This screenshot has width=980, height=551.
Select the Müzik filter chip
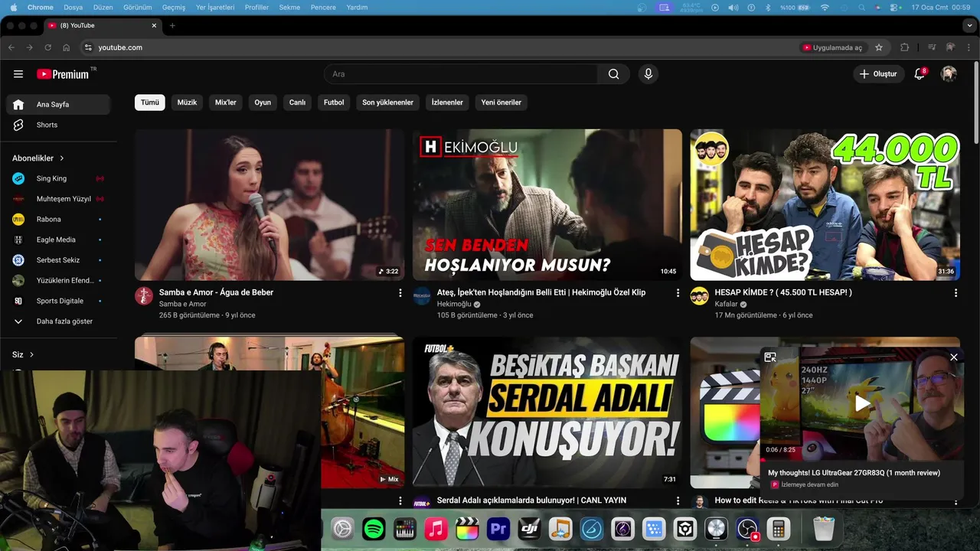[187, 103]
